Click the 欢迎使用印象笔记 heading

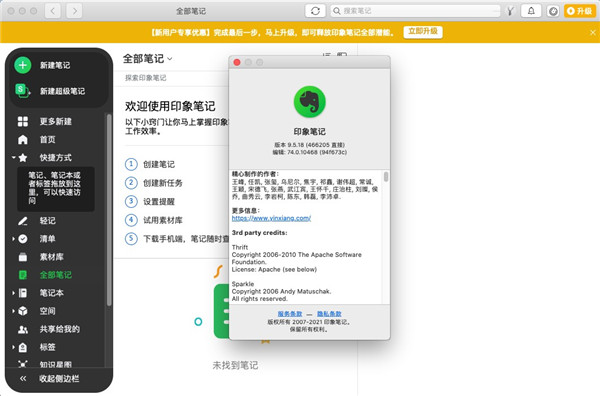(x=170, y=106)
